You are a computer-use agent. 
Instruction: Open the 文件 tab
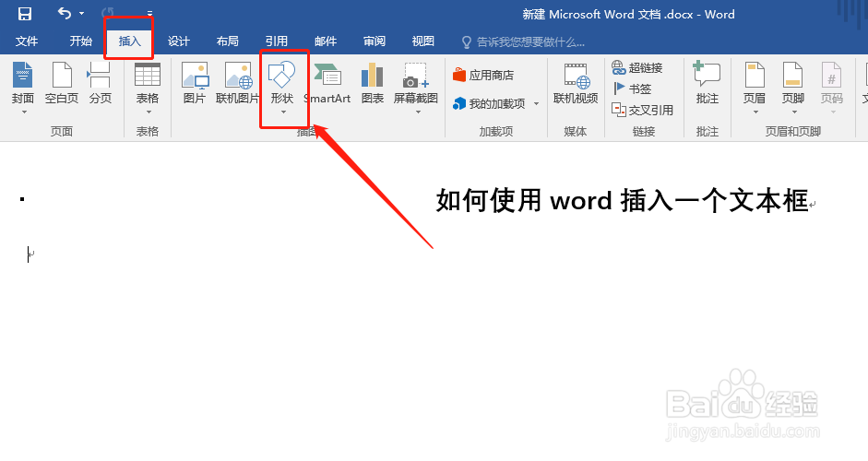27,41
